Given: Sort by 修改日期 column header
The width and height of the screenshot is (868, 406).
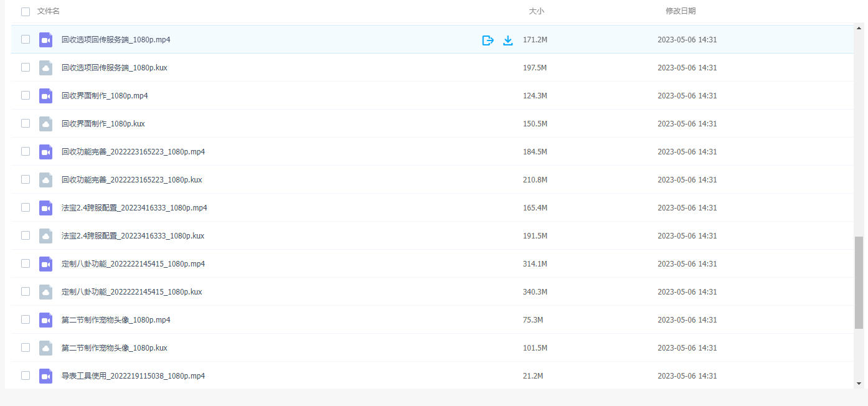Looking at the screenshot, I should [681, 11].
